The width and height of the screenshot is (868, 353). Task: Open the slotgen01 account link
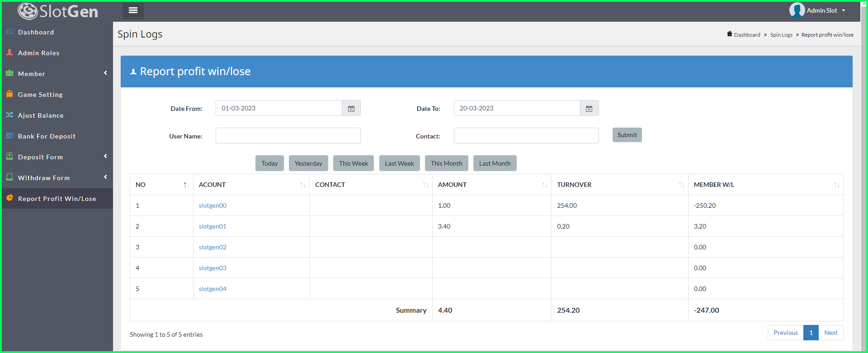click(212, 226)
